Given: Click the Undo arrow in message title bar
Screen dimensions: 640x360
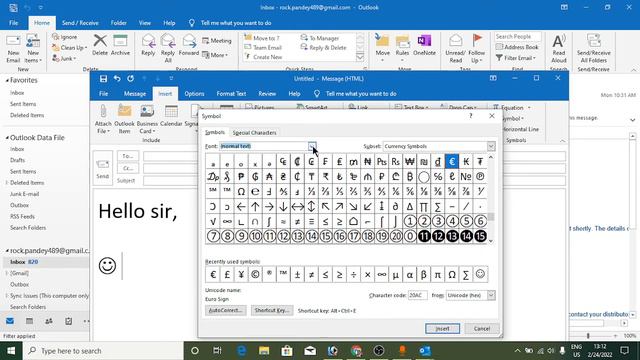Looking at the screenshot, I should tap(117, 78).
